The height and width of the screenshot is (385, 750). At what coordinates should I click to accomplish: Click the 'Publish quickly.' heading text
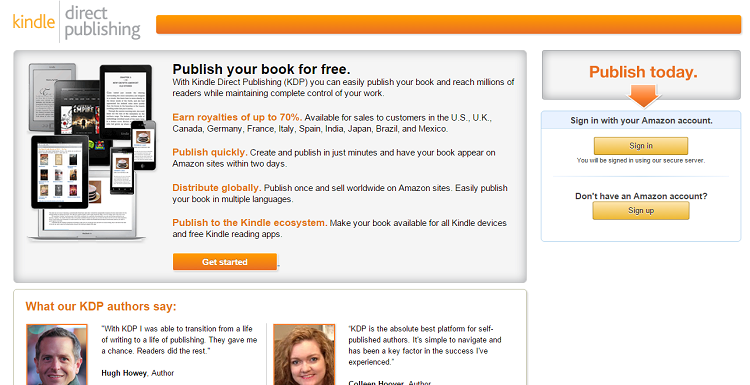[210, 152]
